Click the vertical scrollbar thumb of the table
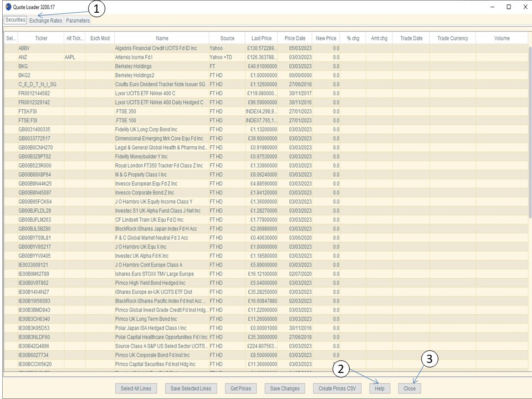 click(x=530, y=132)
